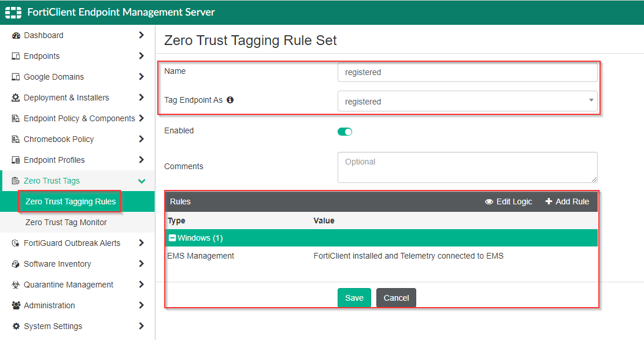Open Zero Trust Tagging Rules page

tap(69, 201)
